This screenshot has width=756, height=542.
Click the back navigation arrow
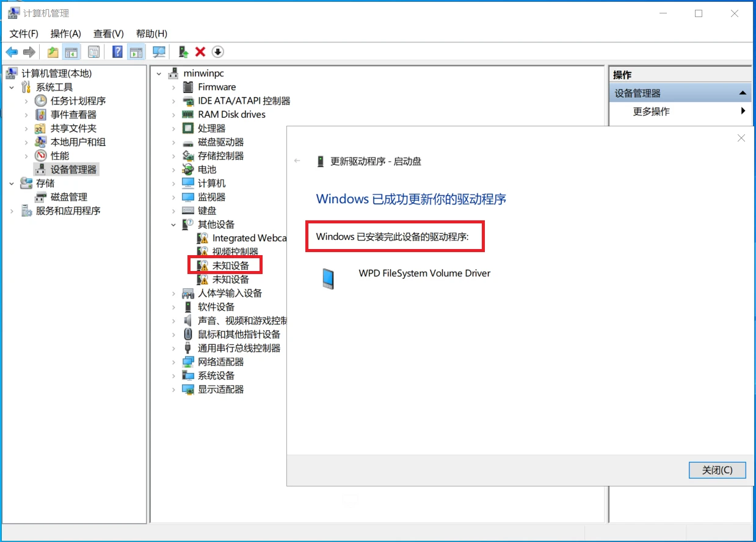[11, 52]
